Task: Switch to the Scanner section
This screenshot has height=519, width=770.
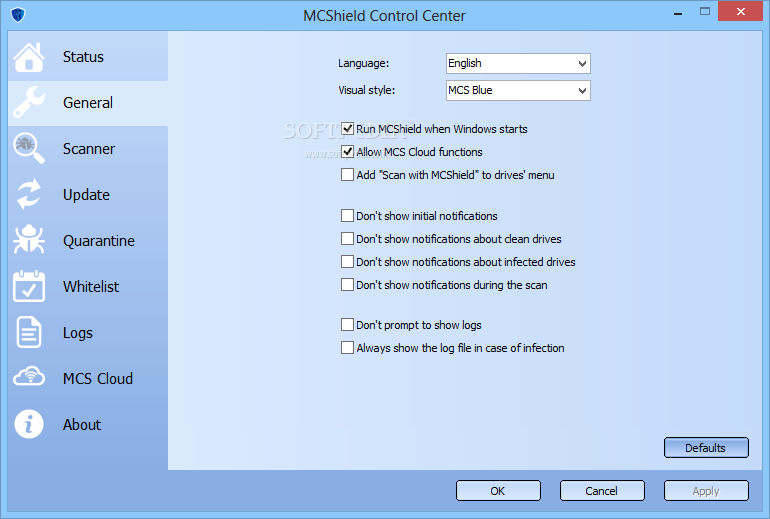Action: click(88, 149)
